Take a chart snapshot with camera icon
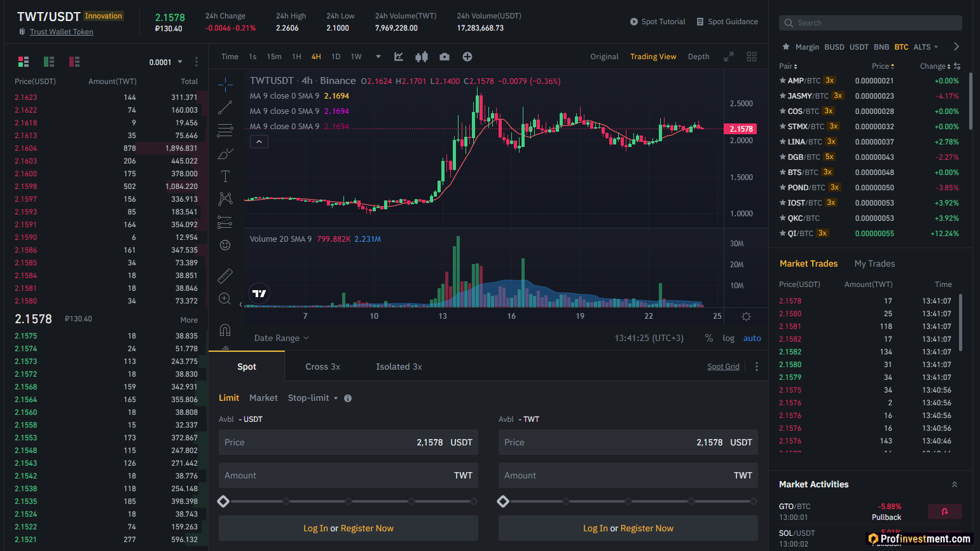The image size is (980, 551). (x=445, y=57)
